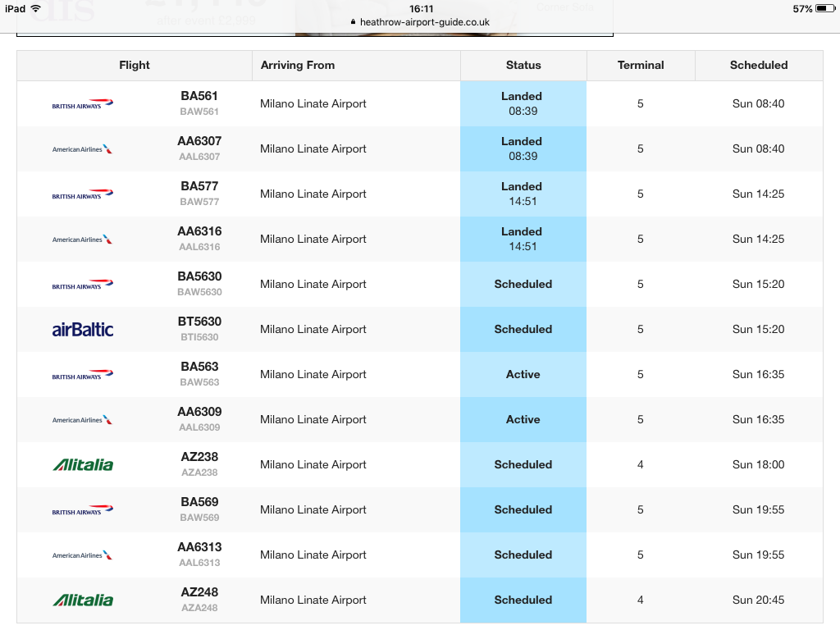Tap the British Airways logo for BA5630
The height and width of the screenshot is (630, 840).
pyautogui.click(x=83, y=284)
